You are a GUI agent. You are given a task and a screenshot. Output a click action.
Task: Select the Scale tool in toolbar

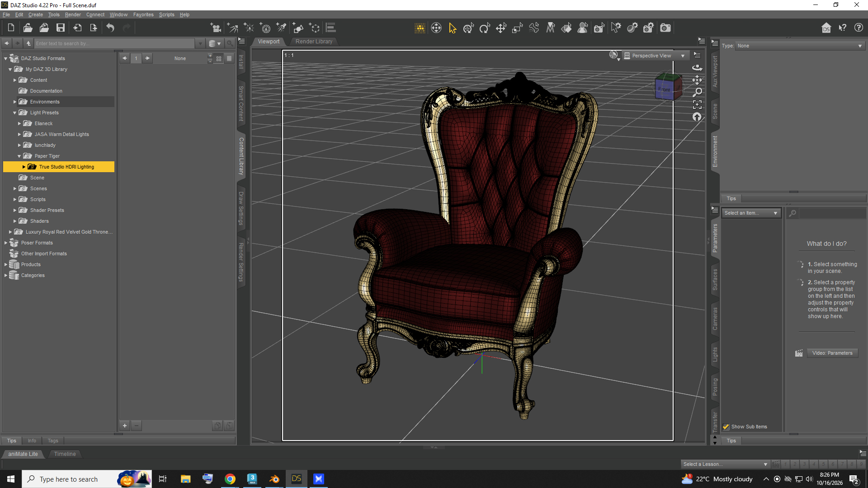[517, 28]
